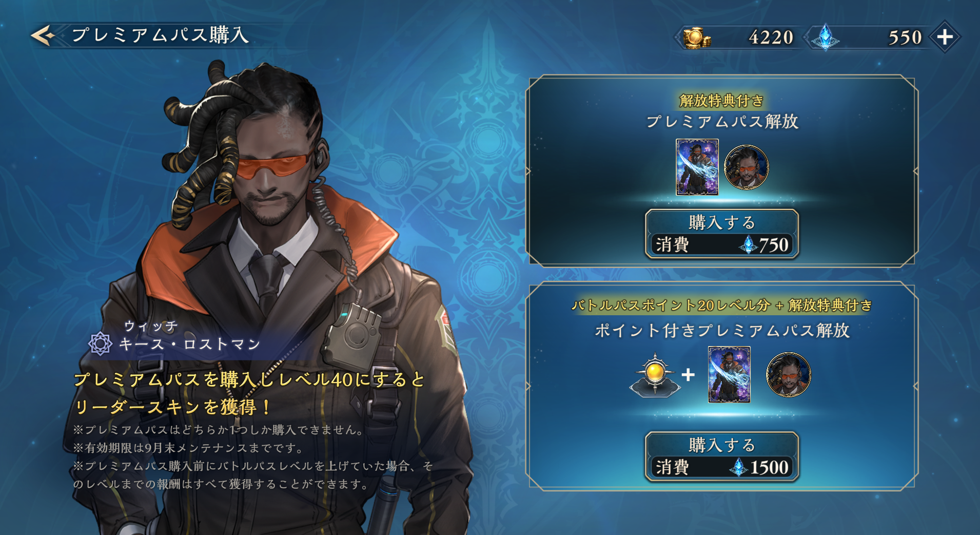Click the Witch class emblem icon

coord(100,343)
